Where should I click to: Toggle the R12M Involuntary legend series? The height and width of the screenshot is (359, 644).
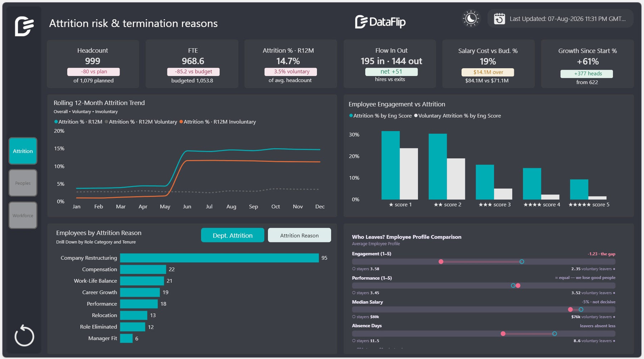(218, 122)
